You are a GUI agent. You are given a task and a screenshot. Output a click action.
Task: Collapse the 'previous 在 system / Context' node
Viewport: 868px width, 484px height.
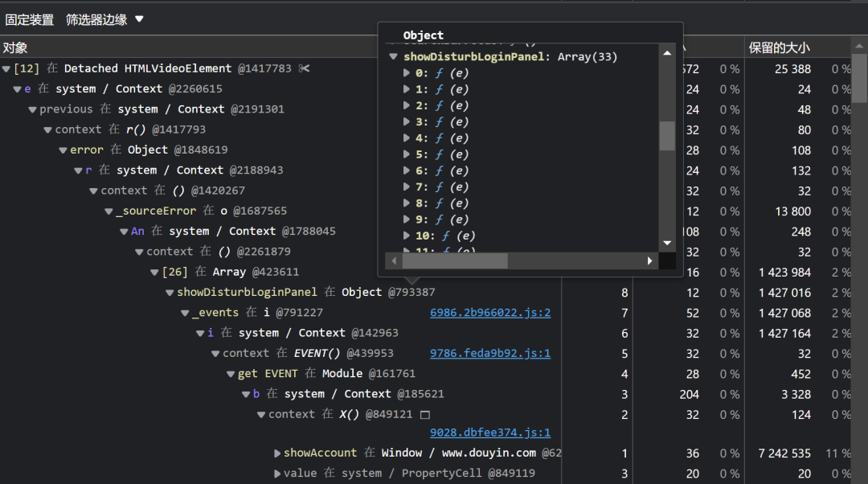pos(33,109)
